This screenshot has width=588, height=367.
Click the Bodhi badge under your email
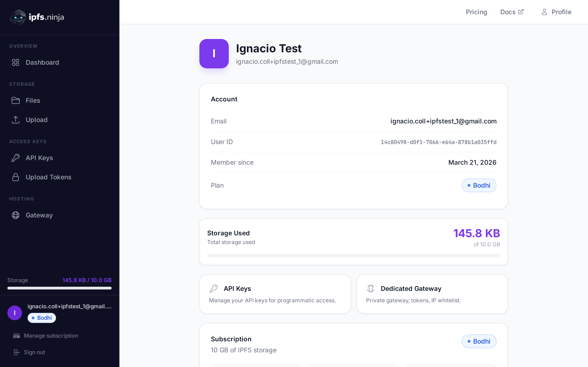click(x=42, y=318)
